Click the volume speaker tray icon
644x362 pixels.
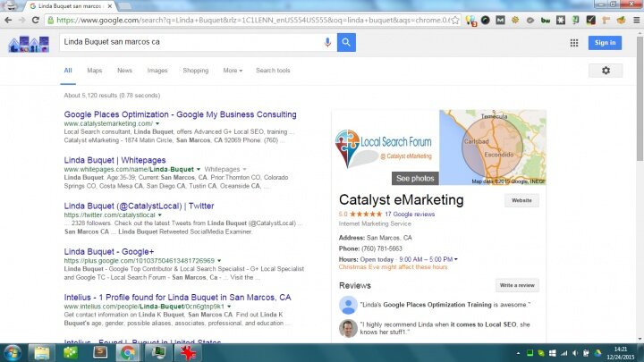pos(575,353)
